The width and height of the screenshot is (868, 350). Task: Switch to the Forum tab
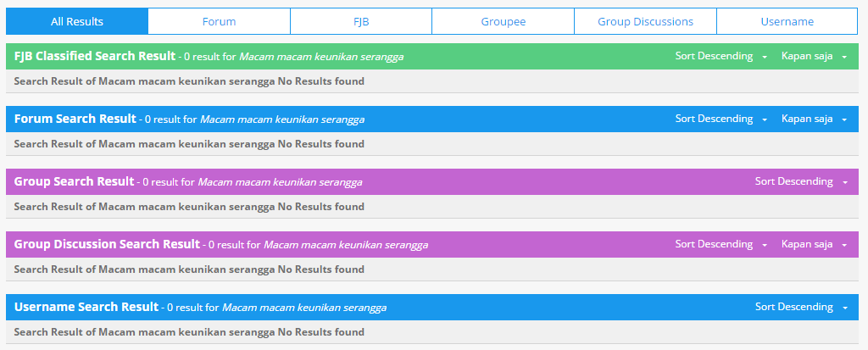click(220, 21)
